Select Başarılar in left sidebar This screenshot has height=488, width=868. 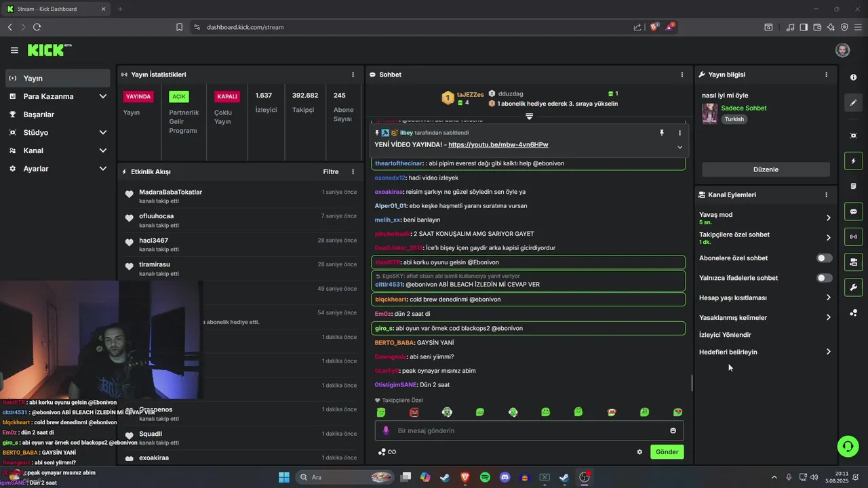[57, 115]
